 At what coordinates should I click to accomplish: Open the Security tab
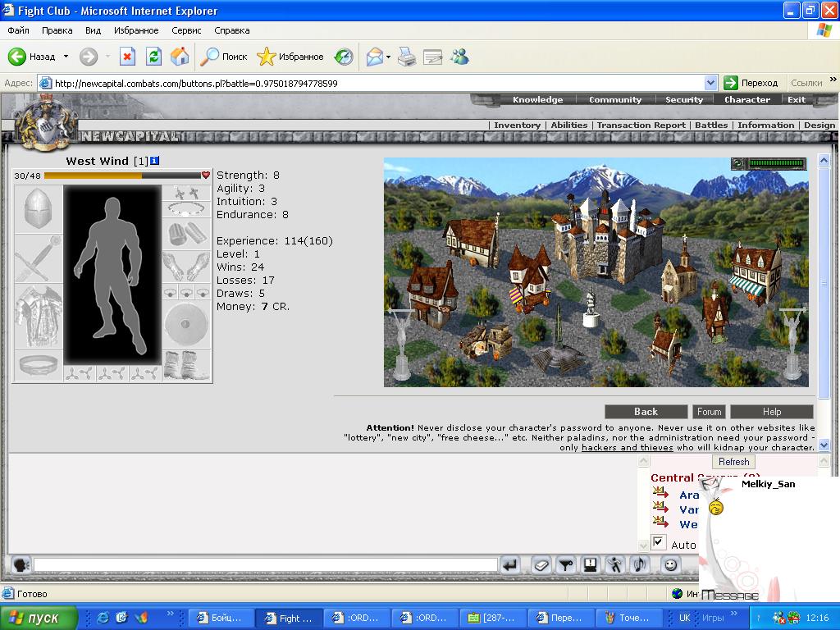point(684,99)
